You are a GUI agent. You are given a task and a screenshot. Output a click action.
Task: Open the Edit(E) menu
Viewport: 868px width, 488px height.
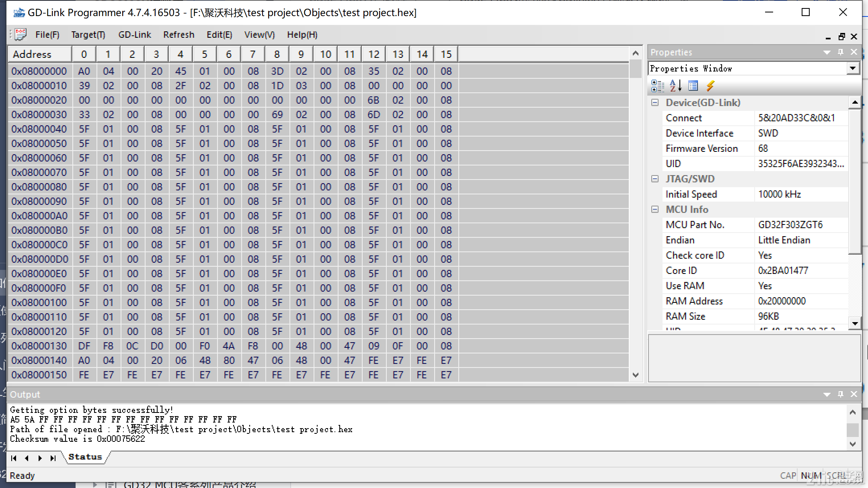219,35
